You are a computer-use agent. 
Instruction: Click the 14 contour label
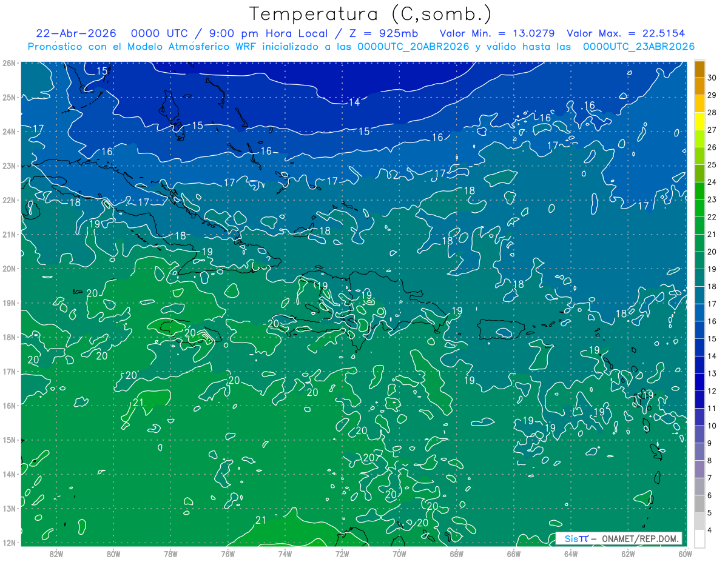354,102
